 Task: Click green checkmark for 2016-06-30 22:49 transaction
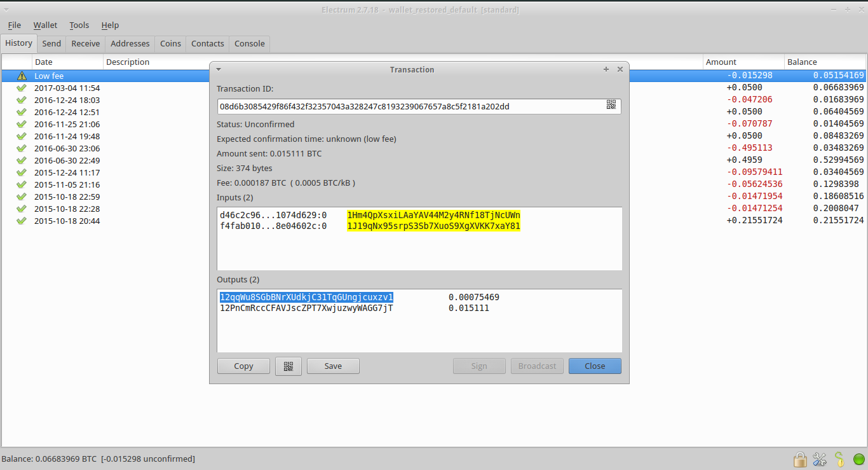click(22, 160)
